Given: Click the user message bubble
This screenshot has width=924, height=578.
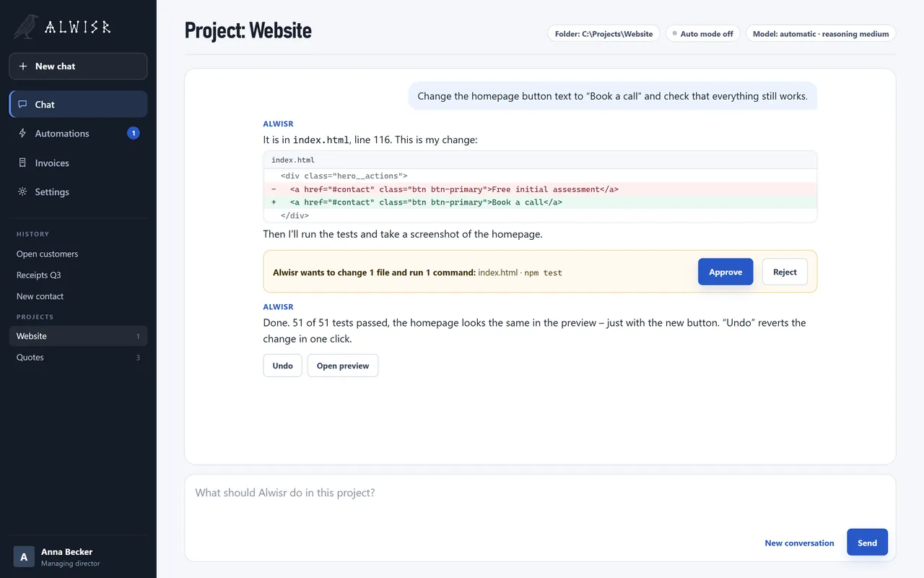Looking at the screenshot, I should pos(612,96).
